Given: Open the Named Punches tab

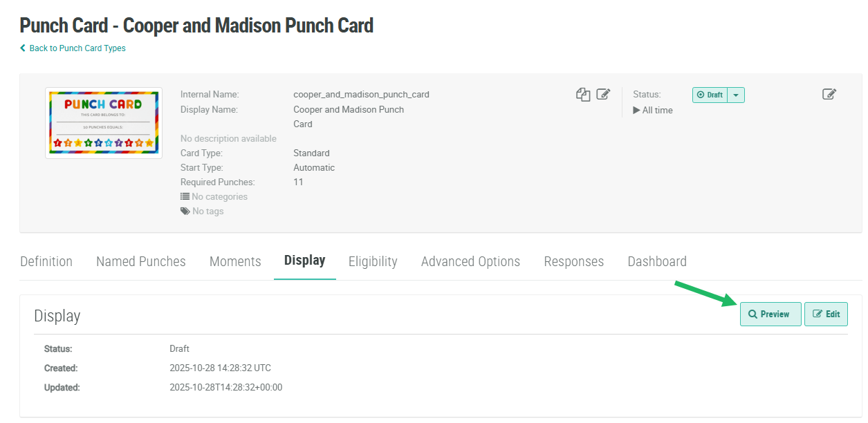Looking at the screenshot, I should [x=141, y=261].
